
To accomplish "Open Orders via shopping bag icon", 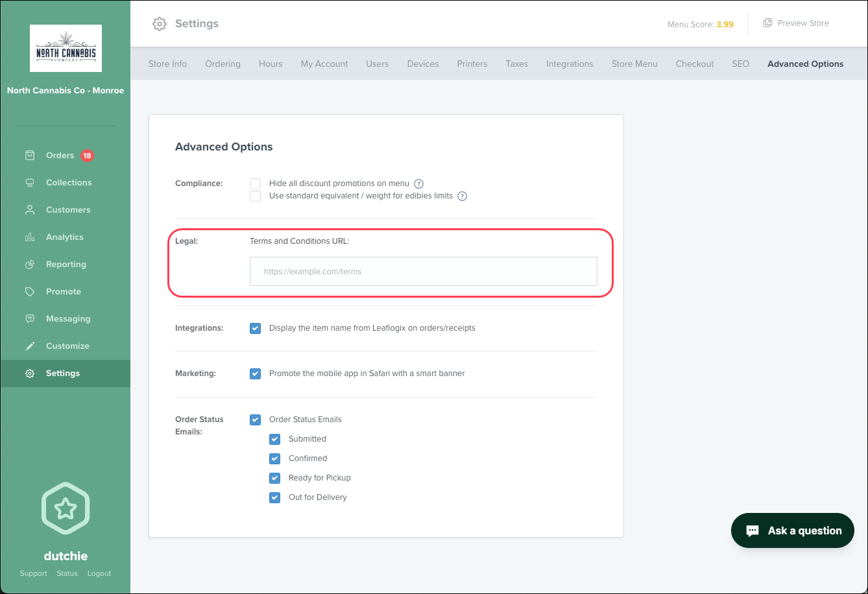I will click(x=30, y=156).
